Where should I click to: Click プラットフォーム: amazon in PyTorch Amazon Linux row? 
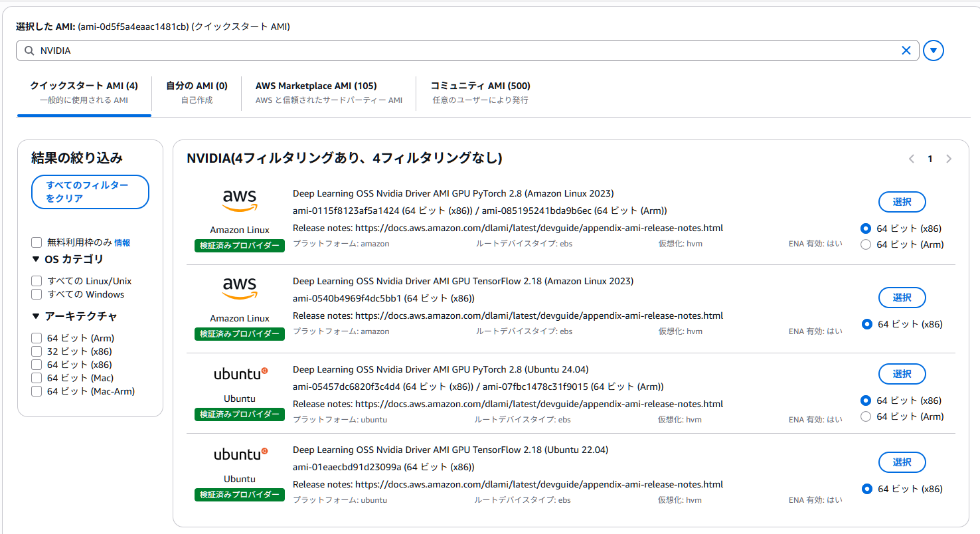pyautogui.click(x=341, y=244)
